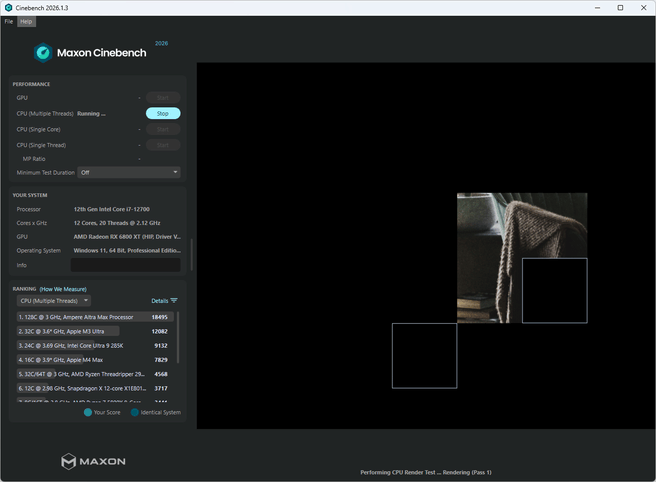The height and width of the screenshot is (482, 656).
Task: Click the Your System panel scrollbar
Action: pyautogui.click(x=192, y=255)
